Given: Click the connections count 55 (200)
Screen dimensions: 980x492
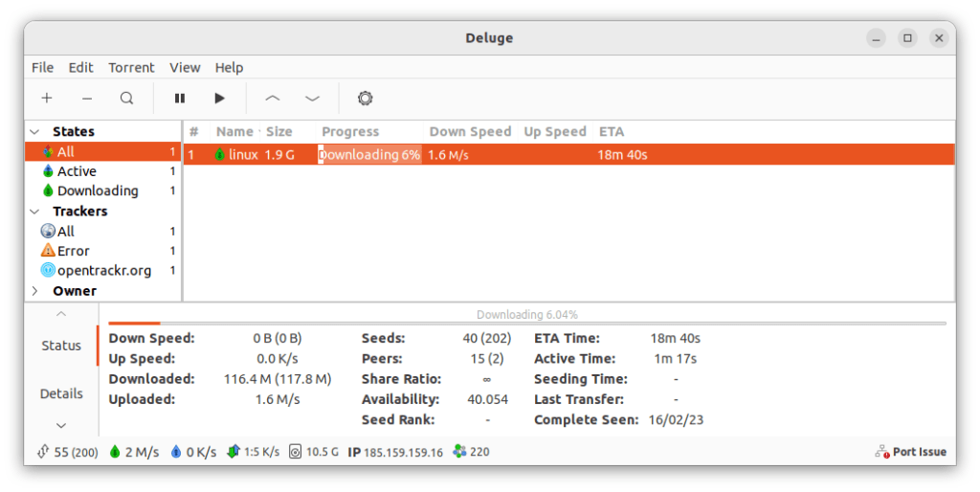Looking at the screenshot, I should pyautogui.click(x=68, y=452).
